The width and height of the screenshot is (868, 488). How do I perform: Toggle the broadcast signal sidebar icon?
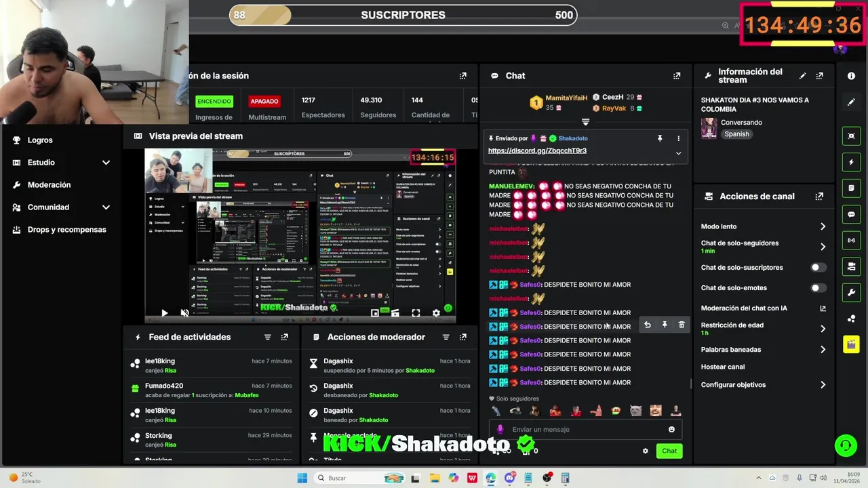851,240
